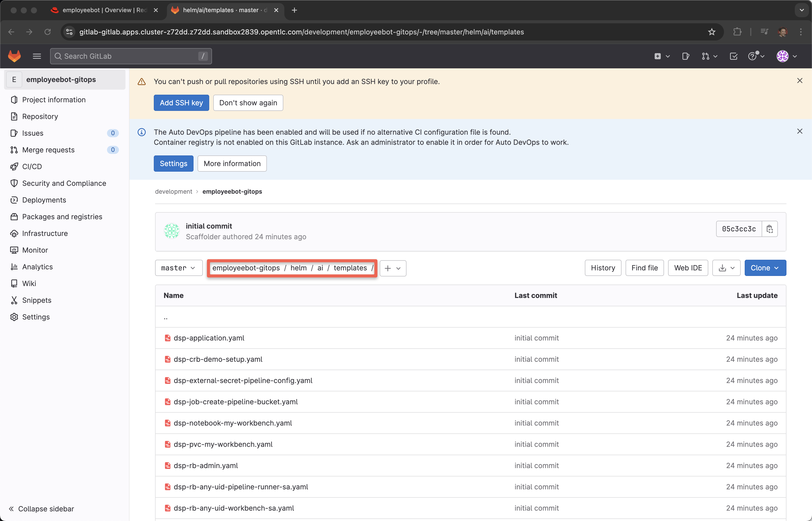Click the Add SSH key button
This screenshot has height=521, width=812.
181,103
